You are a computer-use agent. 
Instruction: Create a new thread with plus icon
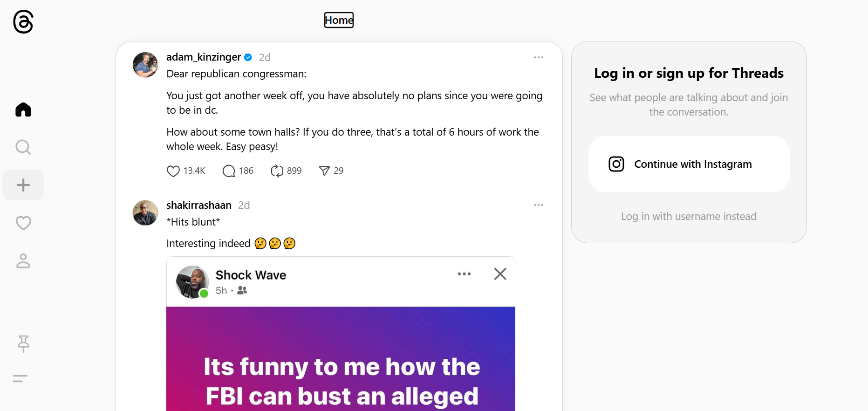tap(23, 185)
